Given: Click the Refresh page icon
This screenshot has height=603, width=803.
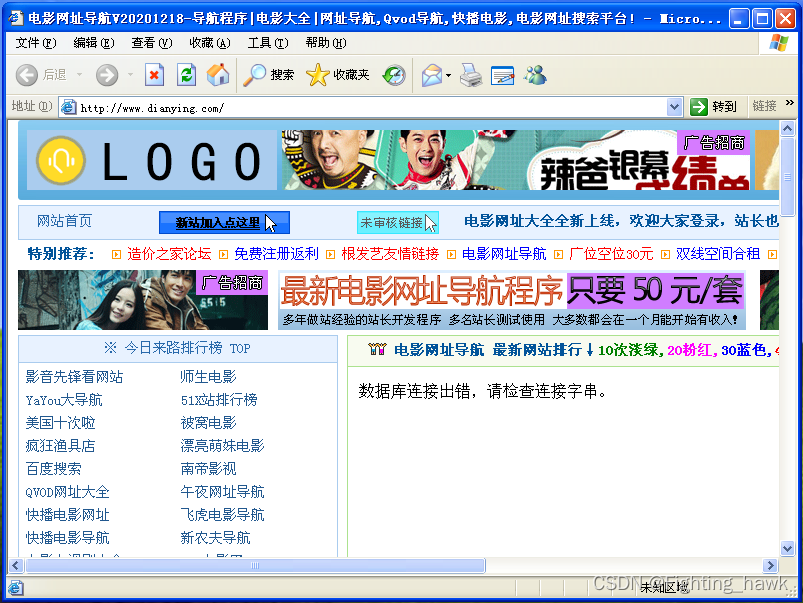Looking at the screenshot, I should [185, 75].
